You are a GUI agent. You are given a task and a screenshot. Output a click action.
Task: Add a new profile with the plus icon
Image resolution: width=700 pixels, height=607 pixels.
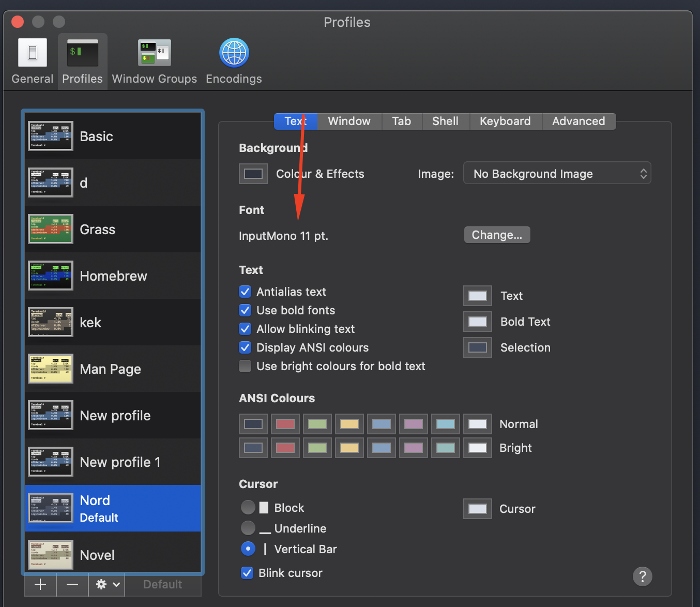click(40, 585)
